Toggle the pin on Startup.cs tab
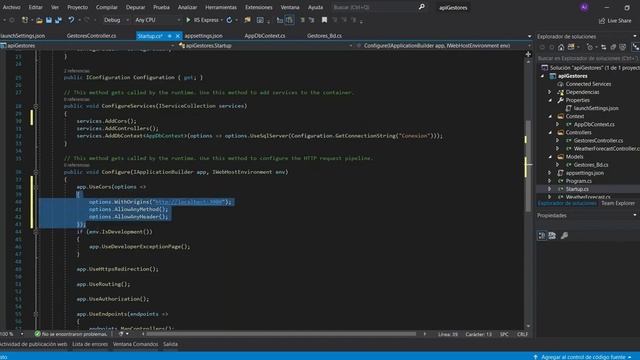The height and width of the screenshot is (360, 640). pyautogui.click(x=169, y=36)
